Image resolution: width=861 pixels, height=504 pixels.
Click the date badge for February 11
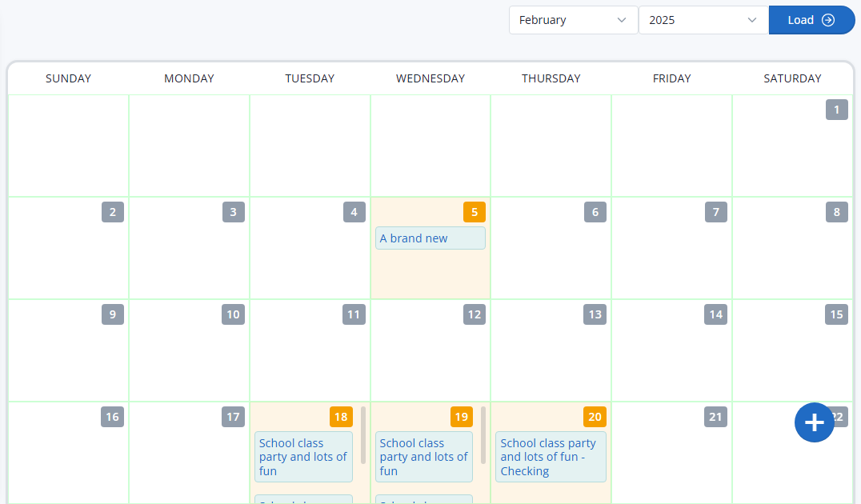[x=354, y=314]
